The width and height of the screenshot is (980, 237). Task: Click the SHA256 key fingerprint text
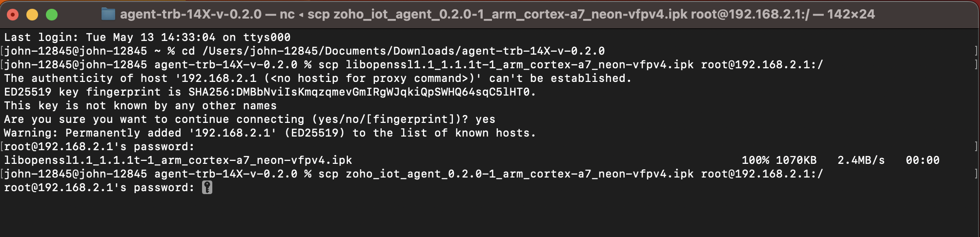point(362,92)
